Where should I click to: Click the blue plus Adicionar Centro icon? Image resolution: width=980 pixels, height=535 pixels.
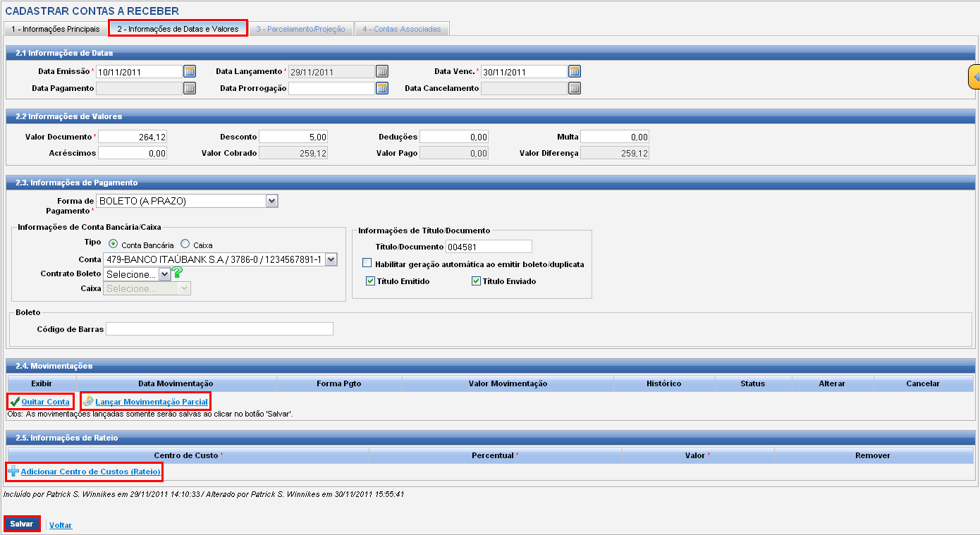tap(13, 471)
